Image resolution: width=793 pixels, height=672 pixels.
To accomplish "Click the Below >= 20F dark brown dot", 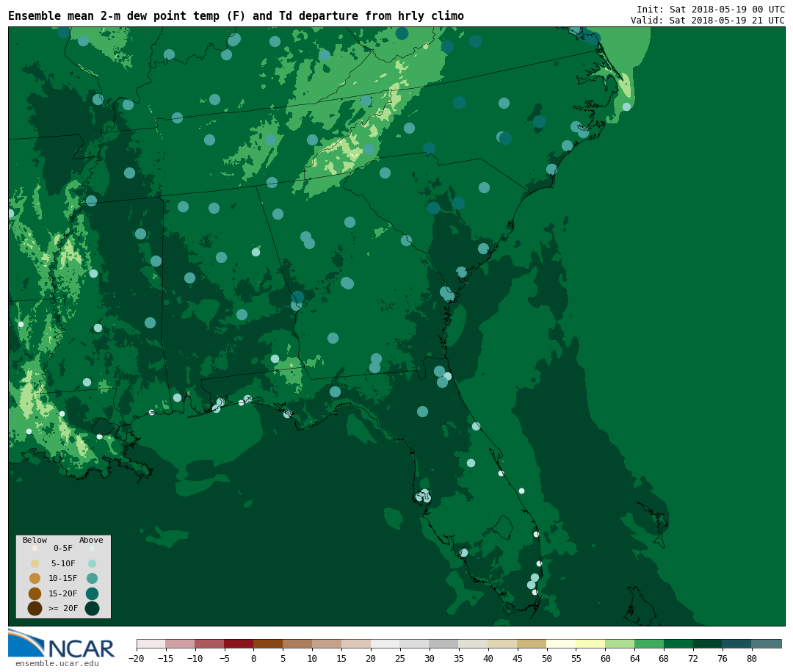I will point(35,608).
